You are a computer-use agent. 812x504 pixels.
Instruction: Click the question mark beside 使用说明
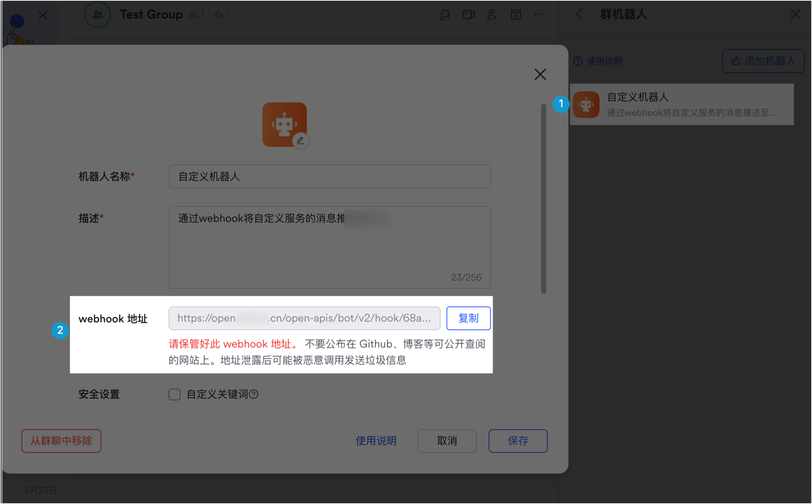tap(578, 61)
